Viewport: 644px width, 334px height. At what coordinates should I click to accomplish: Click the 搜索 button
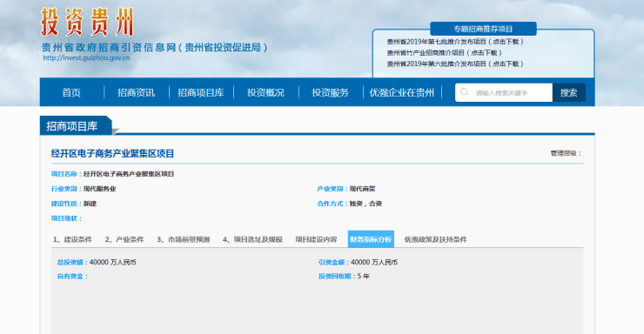(x=569, y=93)
